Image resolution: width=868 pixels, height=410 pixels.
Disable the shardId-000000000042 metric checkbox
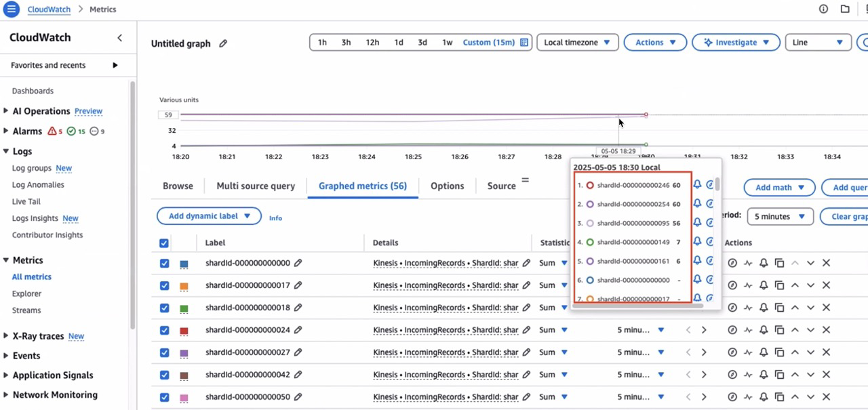[164, 375]
